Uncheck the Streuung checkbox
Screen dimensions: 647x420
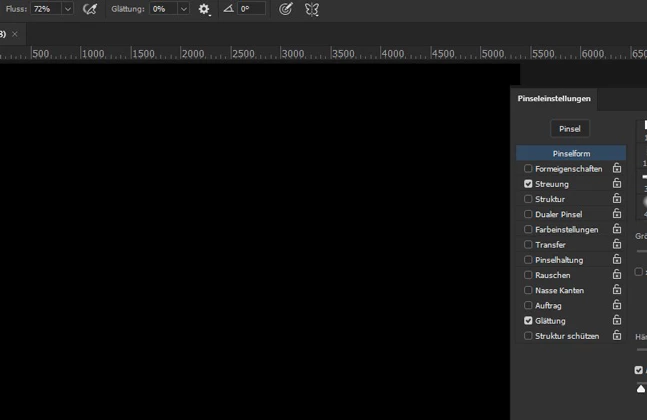click(528, 184)
